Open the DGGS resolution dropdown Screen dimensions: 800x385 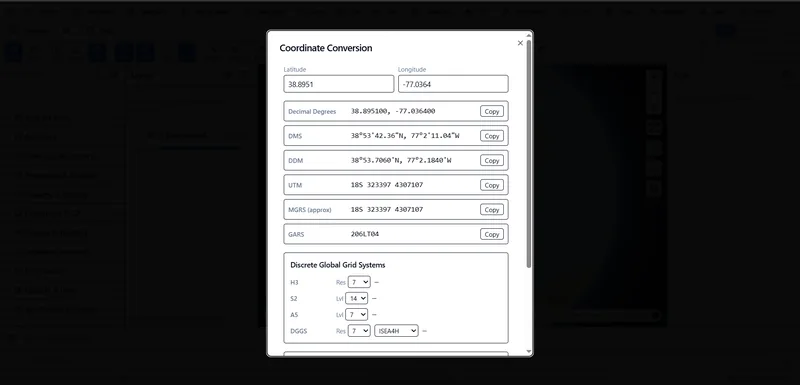[x=359, y=331]
